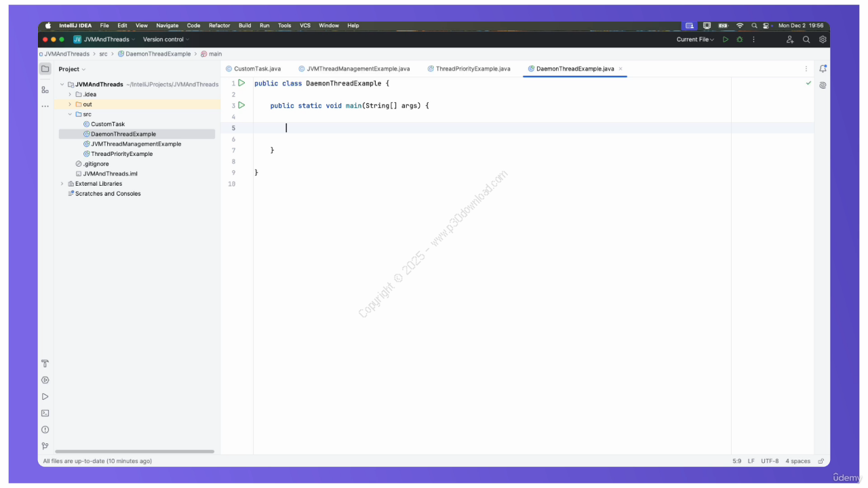The image size is (868, 488).
Task: Open the Current File run configuration dropdown
Action: click(695, 39)
